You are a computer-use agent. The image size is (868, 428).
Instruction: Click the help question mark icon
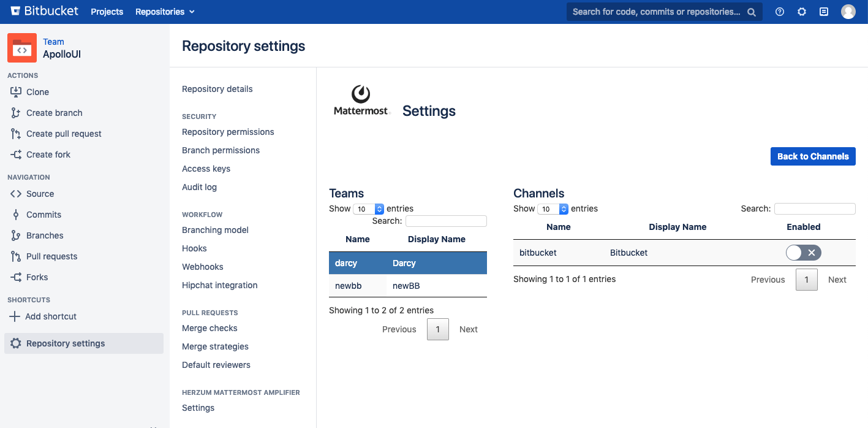point(779,12)
